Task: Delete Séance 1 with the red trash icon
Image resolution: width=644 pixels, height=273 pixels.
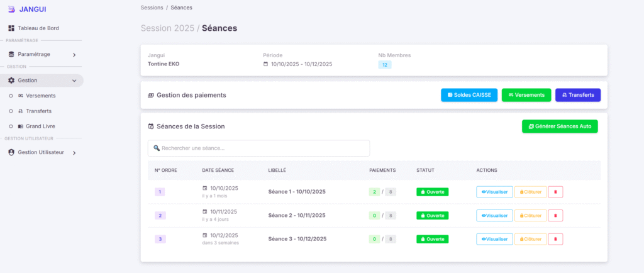Action: [555, 192]
